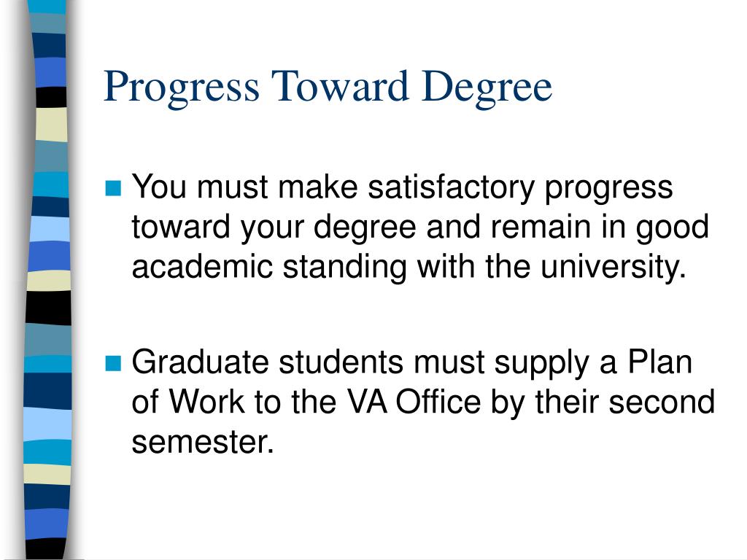
Task: Click the word "satisfactory" in first bullet
Action: 451,187
